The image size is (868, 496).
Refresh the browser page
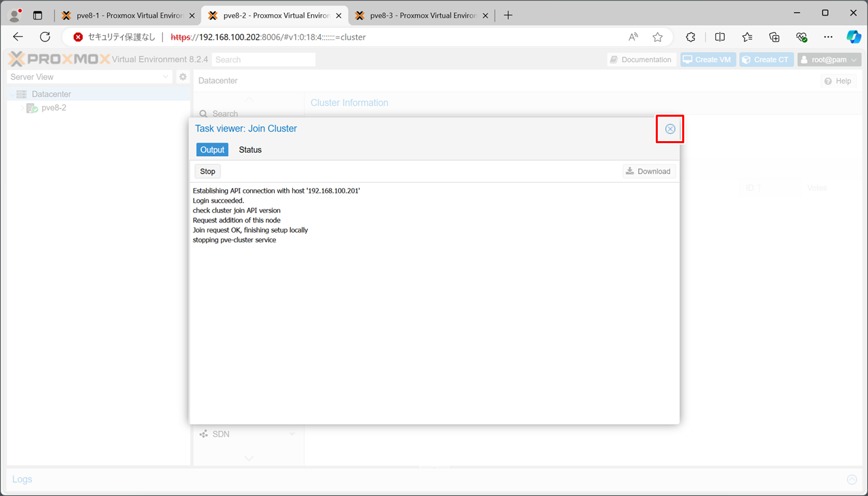[45, 37]
